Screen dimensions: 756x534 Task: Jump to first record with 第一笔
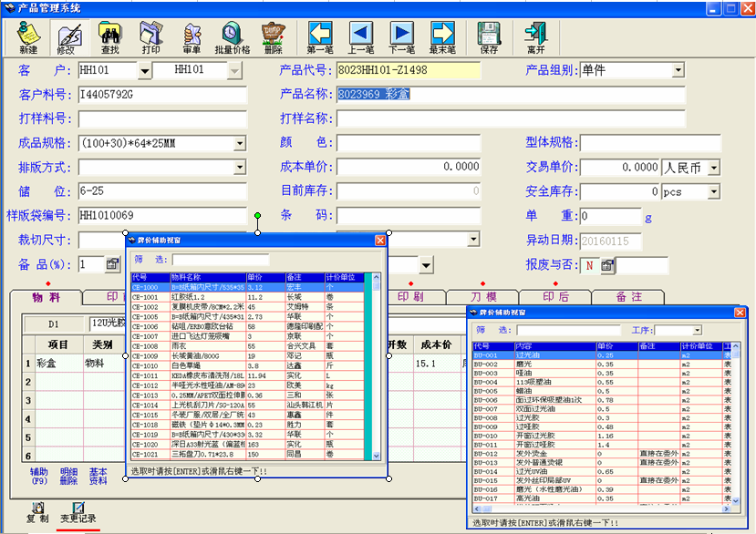(x=320, y=37)
